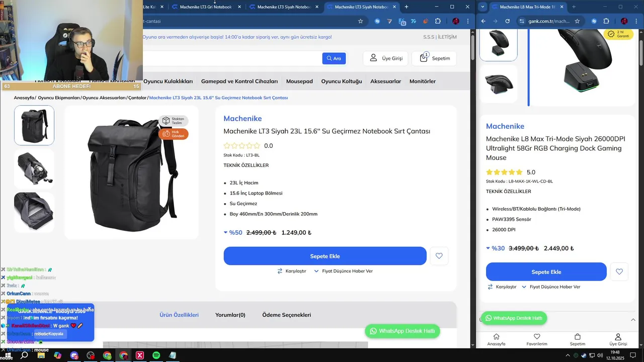Select the second mouse thumbnail in right window

[x=498, y=84]
